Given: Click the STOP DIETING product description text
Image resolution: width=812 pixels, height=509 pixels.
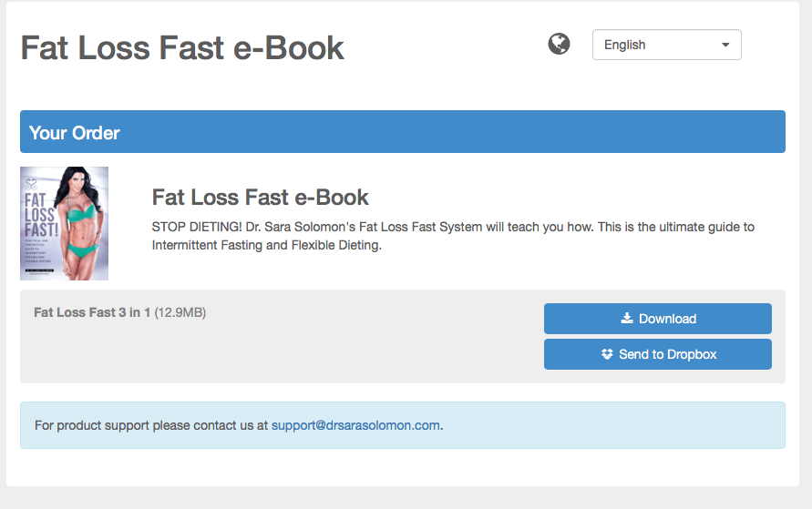Looking at the screenshot, I should pos(453,236).
